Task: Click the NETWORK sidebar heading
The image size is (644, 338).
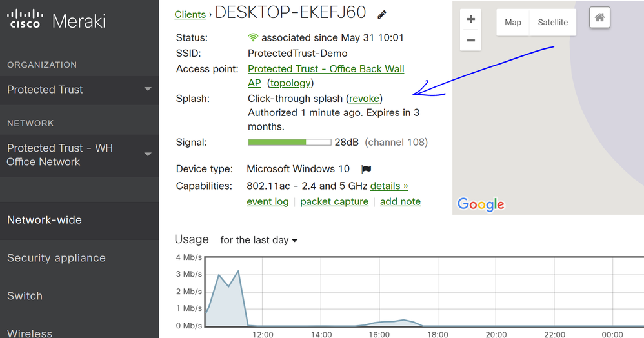Action: [x=30, y=123]
